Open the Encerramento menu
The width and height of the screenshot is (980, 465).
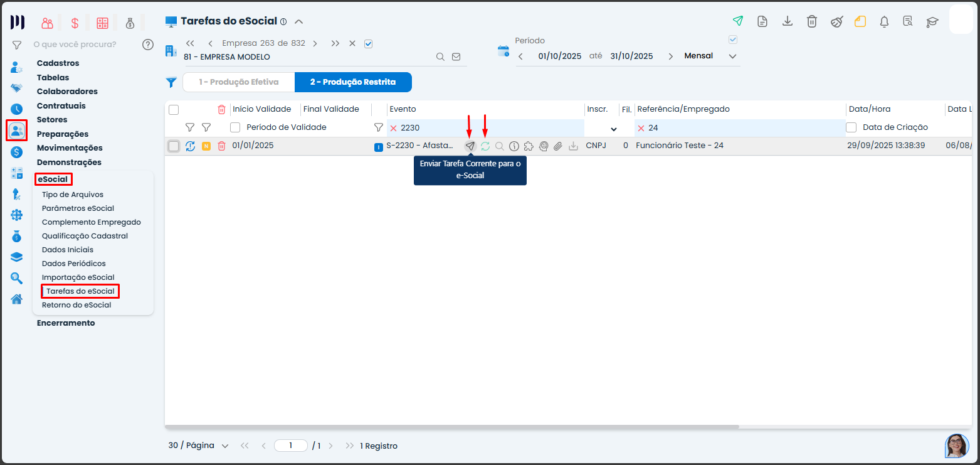66,323
